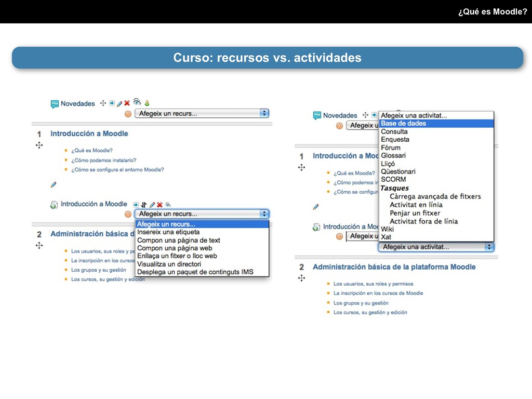Click the Novedades forum icon in left screenshot
532x399 pixels.
click(x=55, y=104)
